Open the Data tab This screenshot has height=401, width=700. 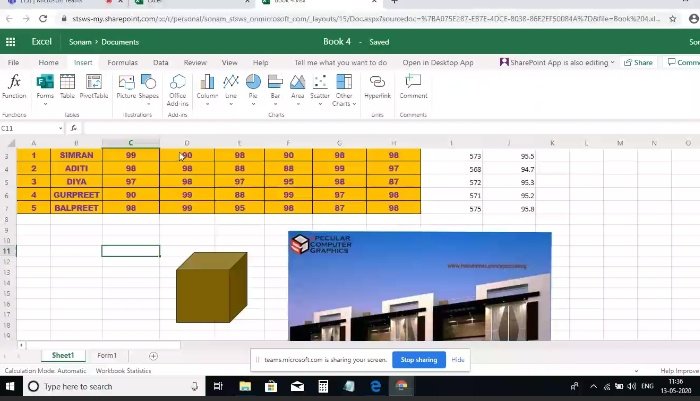(161, 63)
